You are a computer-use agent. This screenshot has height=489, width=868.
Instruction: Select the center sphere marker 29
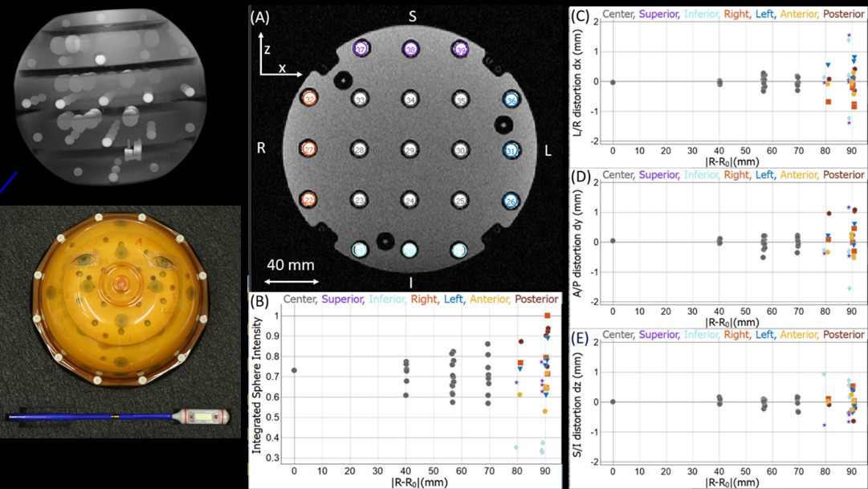coord(410,151)
